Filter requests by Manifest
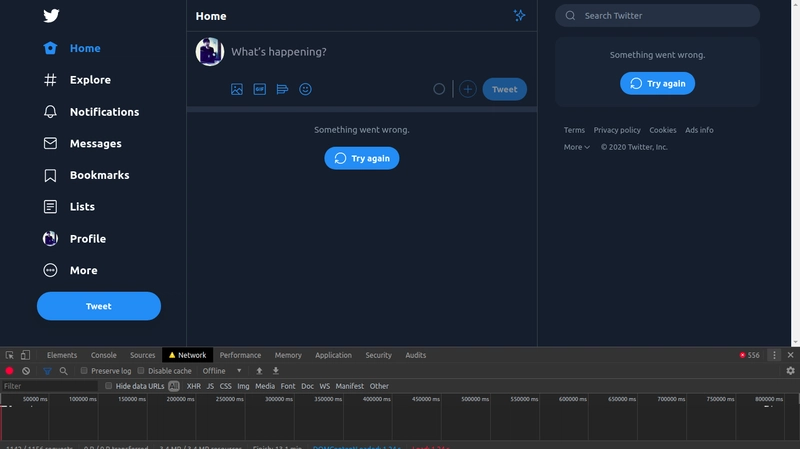 pyautogui.click(x=349, y=386)
